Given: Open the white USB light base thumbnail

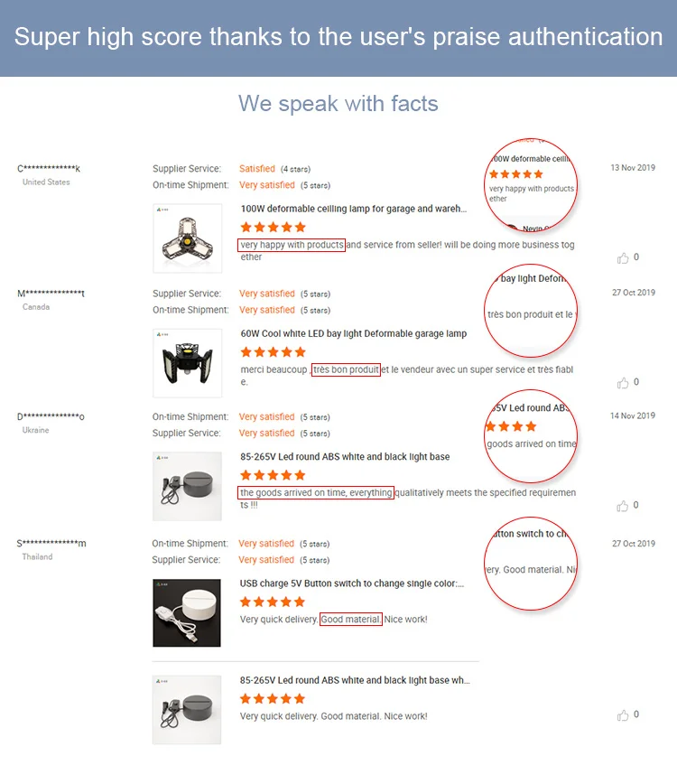Looking at the screenshot, I should coord(187,612).
